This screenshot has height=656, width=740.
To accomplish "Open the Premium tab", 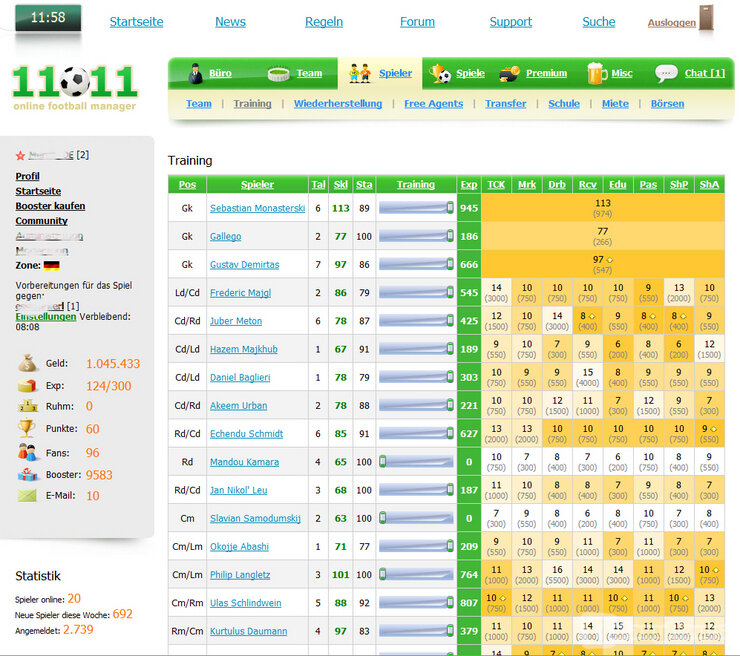I will click(546, 73).
